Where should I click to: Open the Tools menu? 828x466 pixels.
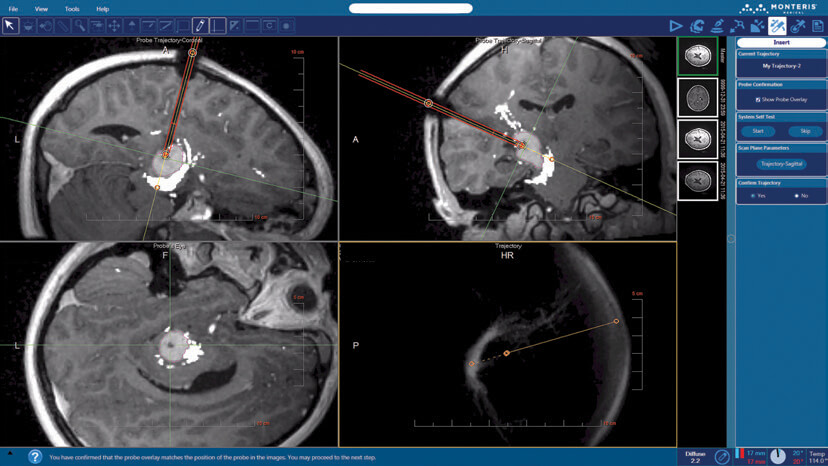point(72,9)
